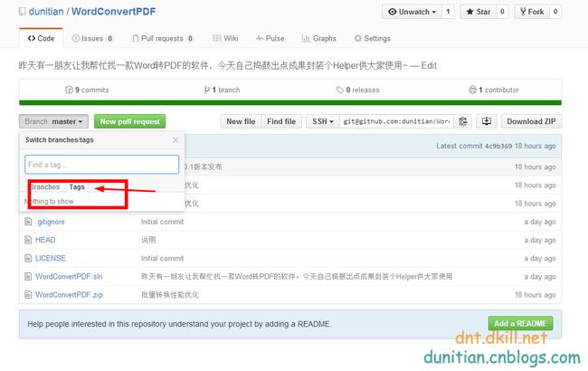Screen dimensions: 588x371
Task: Click the WordConvertPDF.zip file icon
Action: (28, 295)
